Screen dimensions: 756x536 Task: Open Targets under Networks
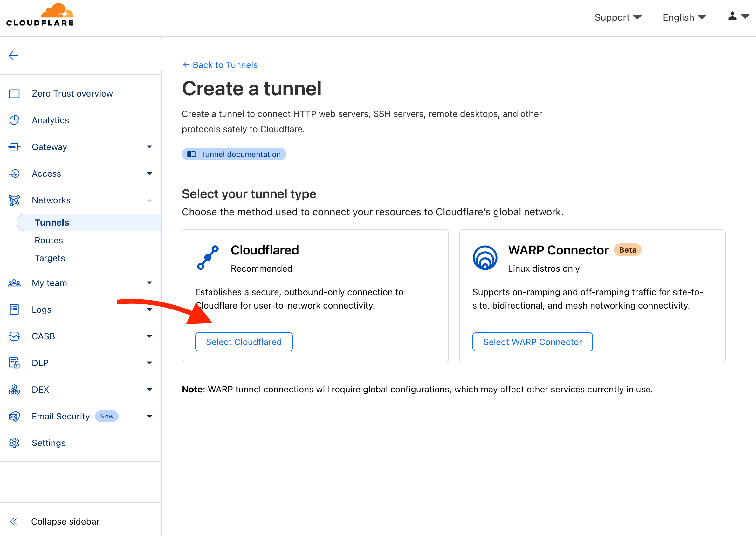click(50, 258)
